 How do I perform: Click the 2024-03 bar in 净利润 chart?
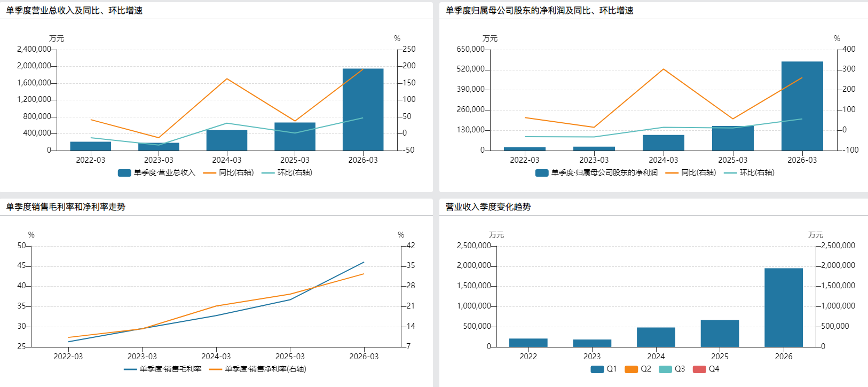[663, 143]
